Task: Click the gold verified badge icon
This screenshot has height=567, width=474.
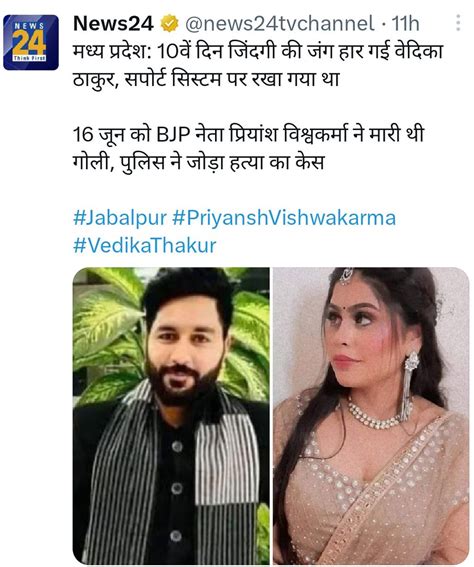Action: click(x=169, y=24)
